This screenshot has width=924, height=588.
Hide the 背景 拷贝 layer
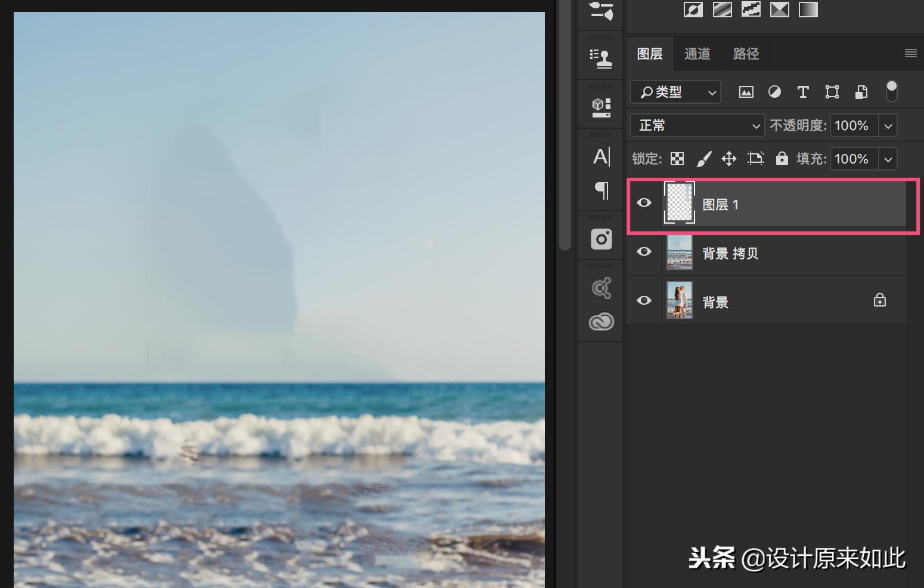click(x=644, y=252)
